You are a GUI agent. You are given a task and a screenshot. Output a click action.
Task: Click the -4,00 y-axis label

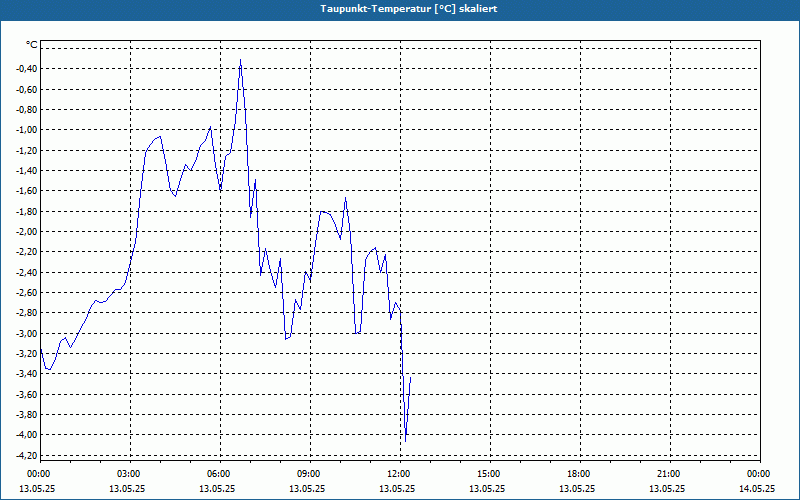pyautogui.click(x=28, y=435)
